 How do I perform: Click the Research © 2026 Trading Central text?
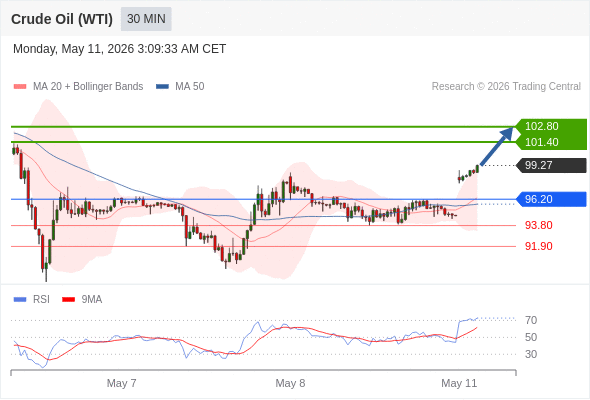(506, 87)
